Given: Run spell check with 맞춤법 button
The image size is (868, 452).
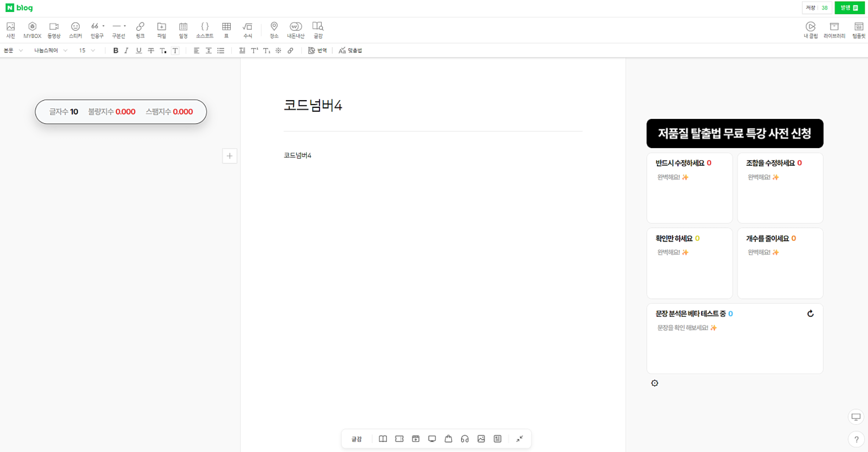Looking at the screenshot, I should (x=349, y=50).
